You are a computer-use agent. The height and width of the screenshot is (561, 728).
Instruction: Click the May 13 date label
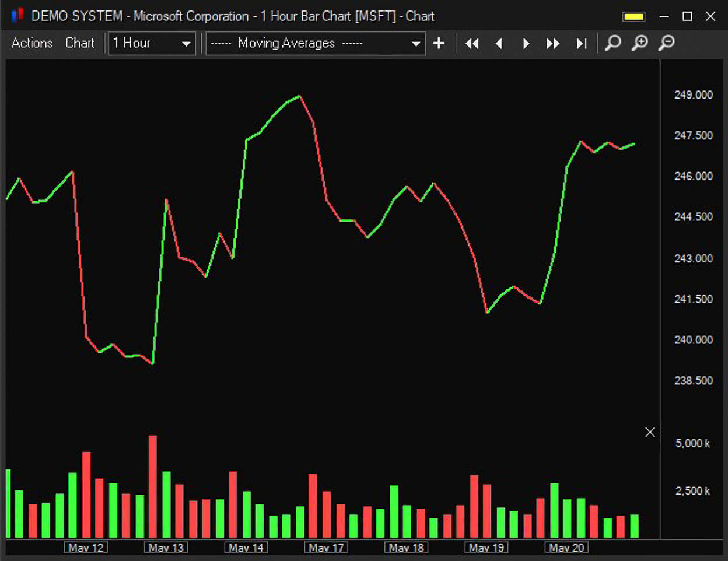[166, 548]
